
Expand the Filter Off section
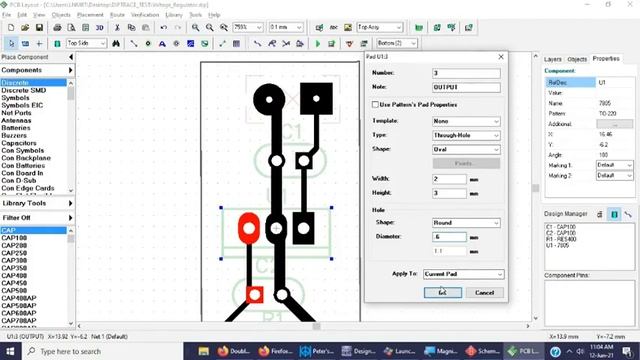pos(37,218)
